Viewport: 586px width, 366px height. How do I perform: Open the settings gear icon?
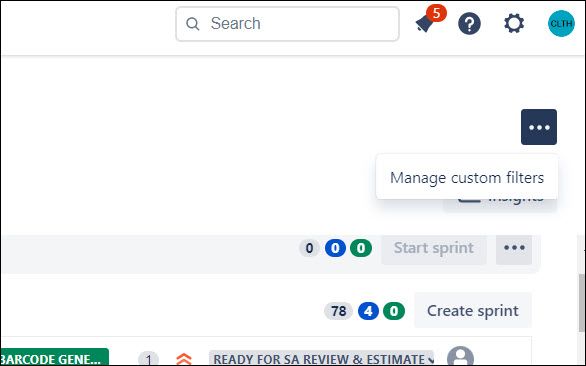514,24
